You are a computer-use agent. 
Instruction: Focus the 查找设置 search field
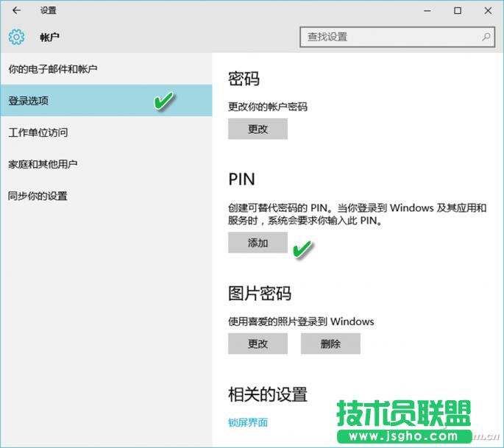click(390, 37)
